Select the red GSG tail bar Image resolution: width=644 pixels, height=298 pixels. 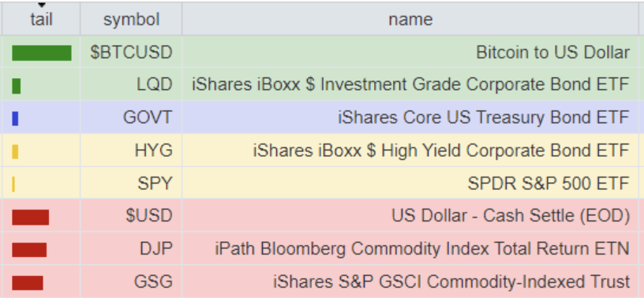pyautogui.click(x=28, y=283)
